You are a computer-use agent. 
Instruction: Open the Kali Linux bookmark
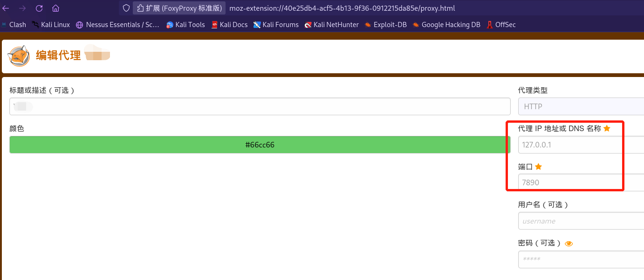51,25
